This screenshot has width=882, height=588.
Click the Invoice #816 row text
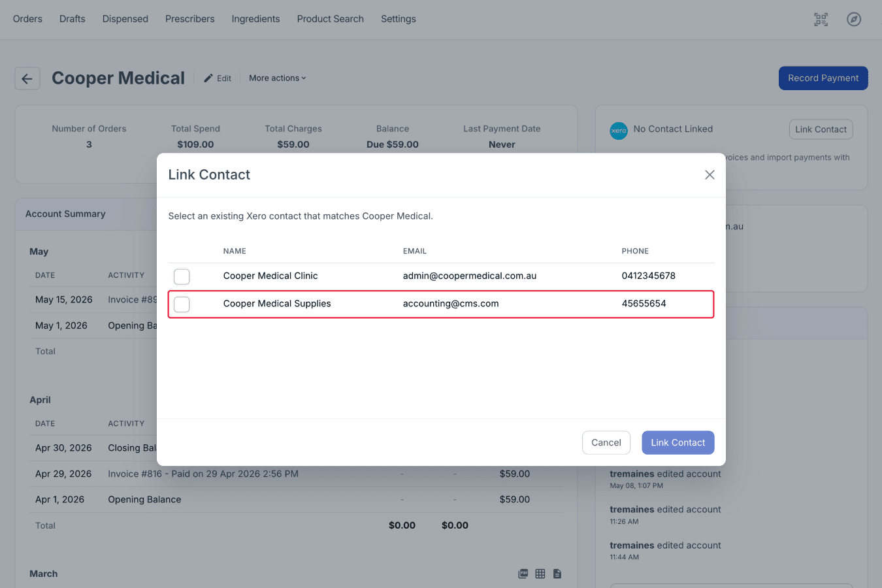click(x=203, y=474)
